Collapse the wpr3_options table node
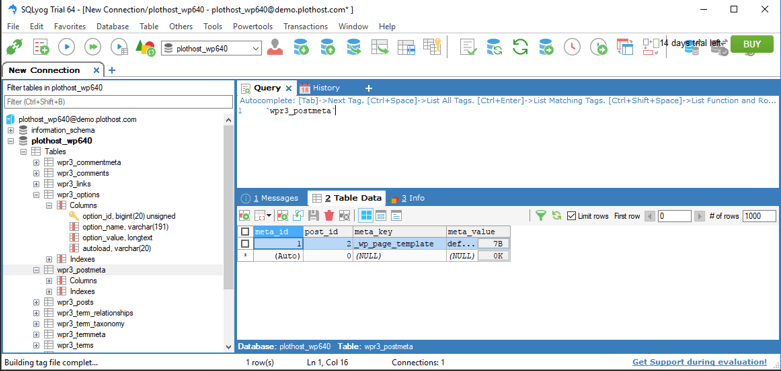The image size is (781, 371). [36, 195]
